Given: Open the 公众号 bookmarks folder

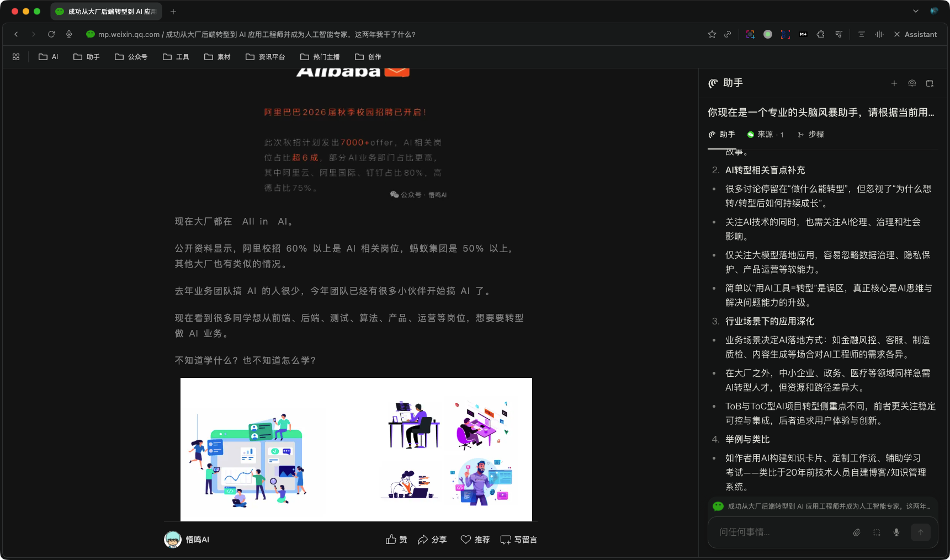Looking at the screenshot, I should (x=131, y=57).
